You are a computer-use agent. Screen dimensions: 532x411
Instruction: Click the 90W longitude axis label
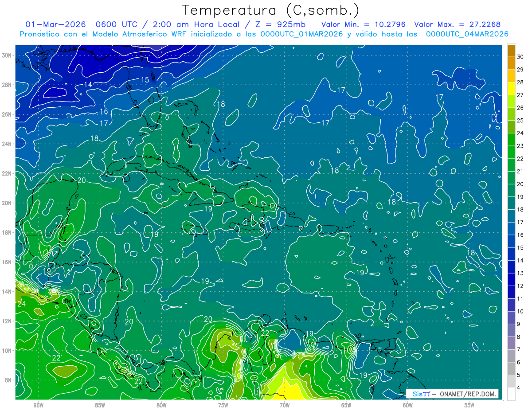pyautogui.click(x=38, y=405)
